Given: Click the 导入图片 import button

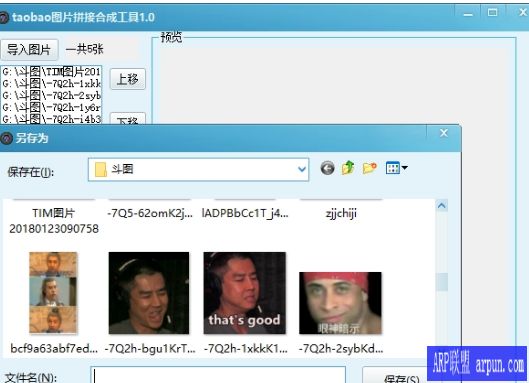Looking at the screenshot, I should tap(29, 50).
